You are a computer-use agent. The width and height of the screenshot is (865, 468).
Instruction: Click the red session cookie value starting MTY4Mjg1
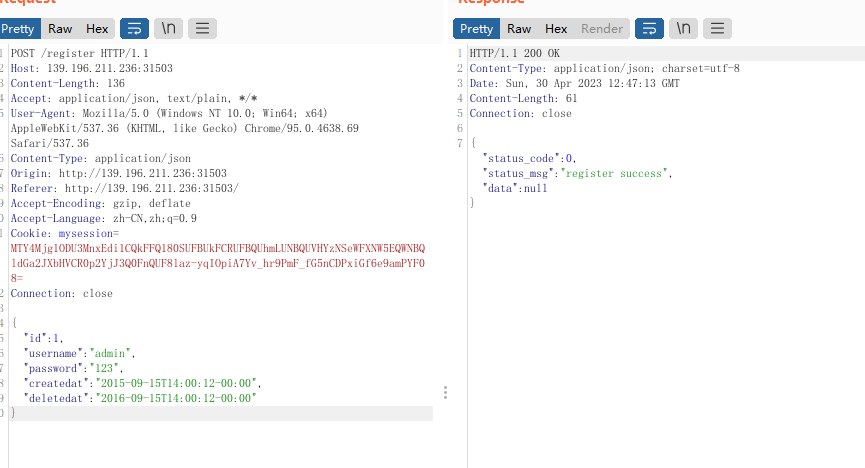pyautogui.click(x=218, y=263)
